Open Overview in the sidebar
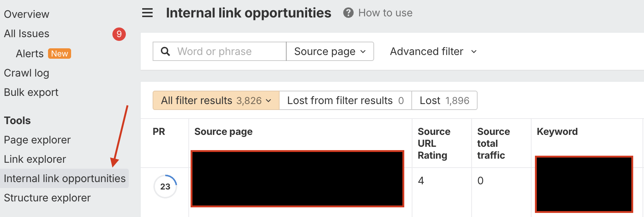The width and height of the screenshot is (644, 217). [x=26, y=14]
